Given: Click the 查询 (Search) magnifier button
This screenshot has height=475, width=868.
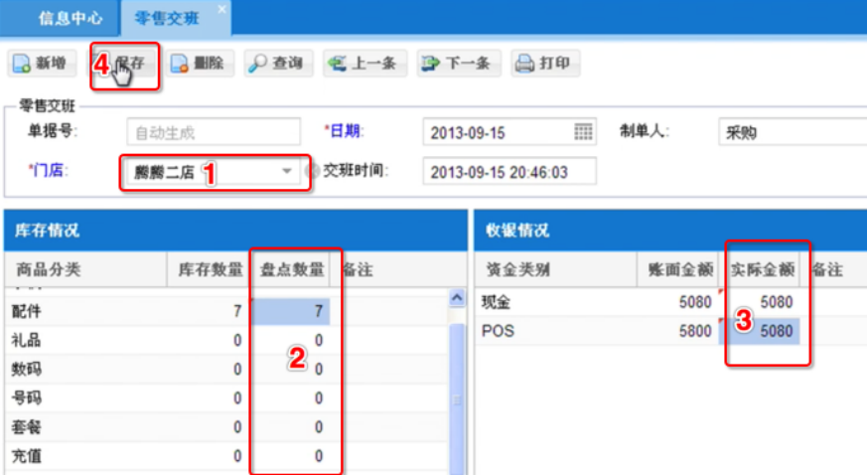Looking at the screenshot, I should coord(275,64).
